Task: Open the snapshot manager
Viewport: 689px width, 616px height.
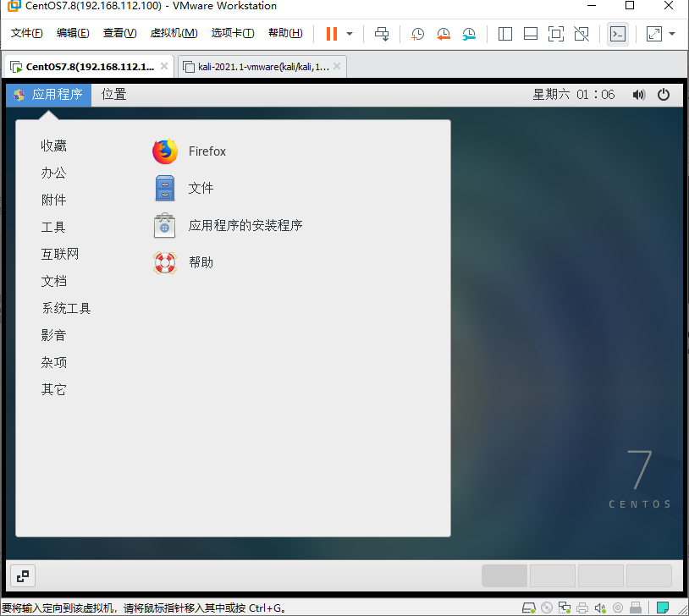Action: pos(469,34)
